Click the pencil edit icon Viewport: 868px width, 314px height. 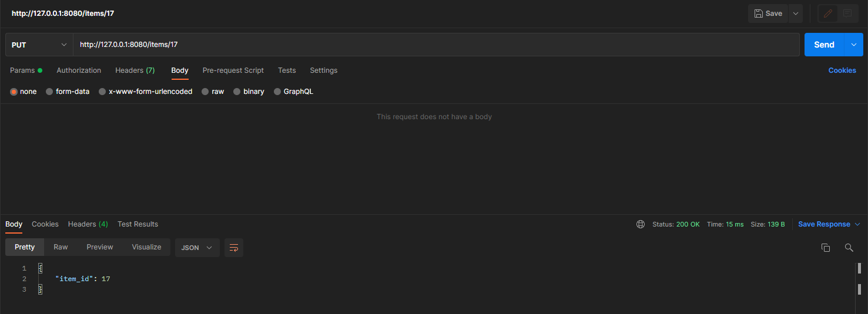(828, 13)
